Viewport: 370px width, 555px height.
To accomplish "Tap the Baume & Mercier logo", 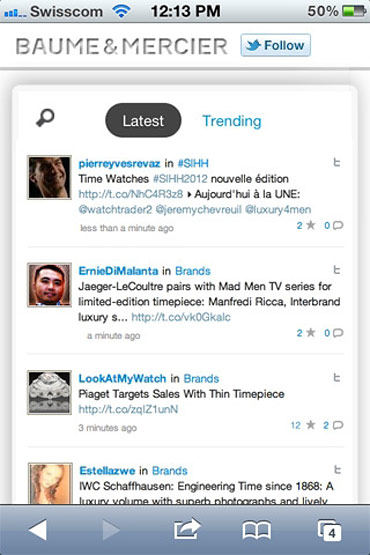I will click(121, 46).
